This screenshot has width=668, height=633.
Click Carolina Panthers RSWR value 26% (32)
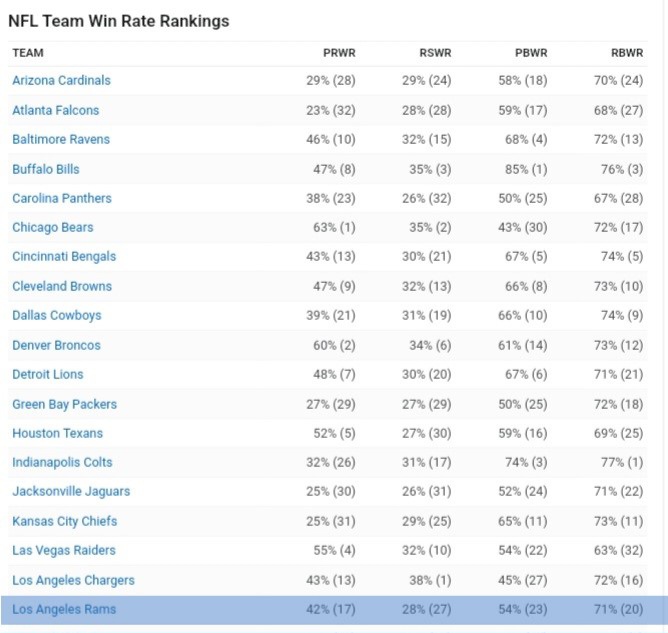[426, 198]
